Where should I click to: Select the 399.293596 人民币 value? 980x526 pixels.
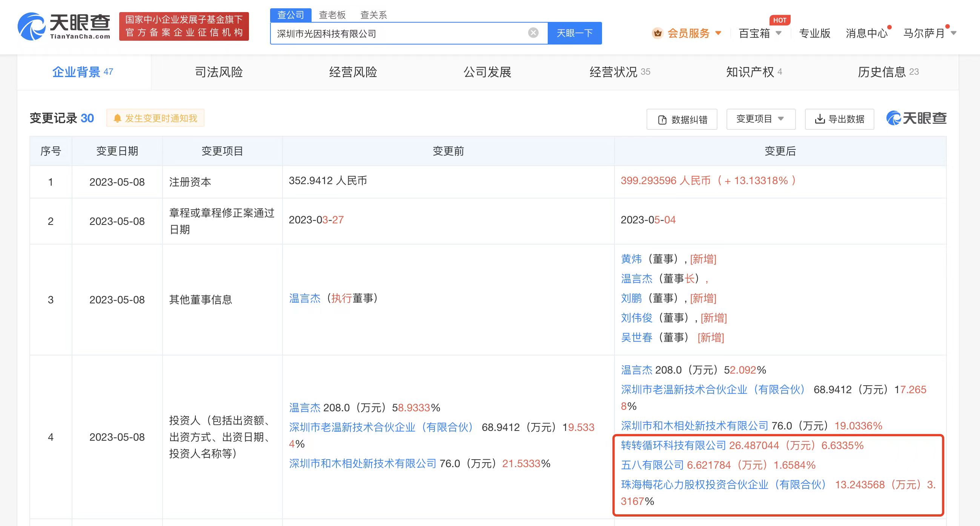665,180
